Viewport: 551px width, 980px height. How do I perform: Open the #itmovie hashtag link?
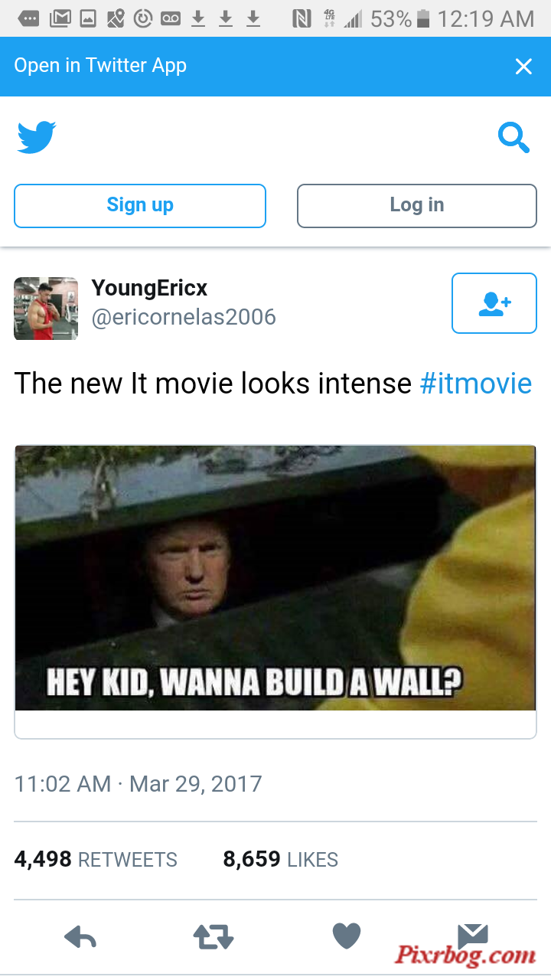click(476, 383)
